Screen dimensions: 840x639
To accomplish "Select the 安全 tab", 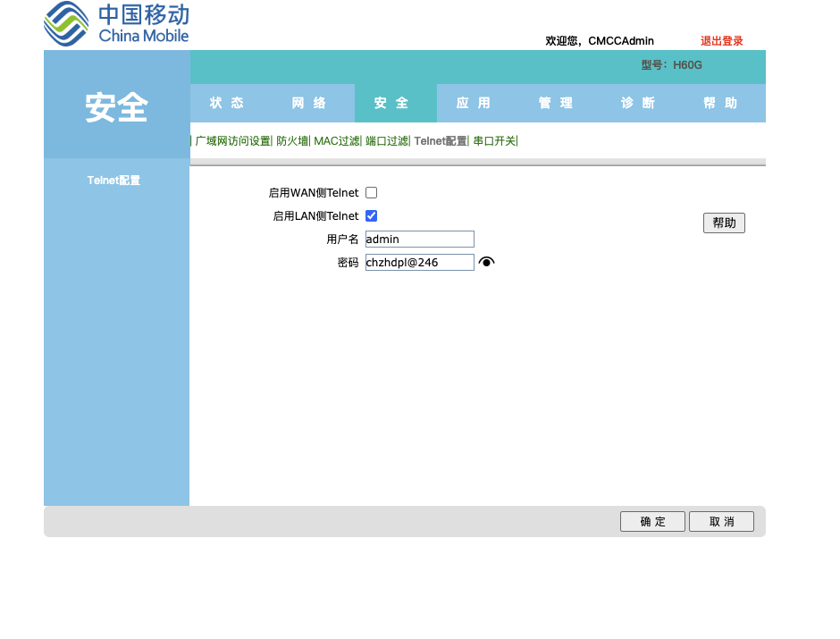I will click(391, 103).
